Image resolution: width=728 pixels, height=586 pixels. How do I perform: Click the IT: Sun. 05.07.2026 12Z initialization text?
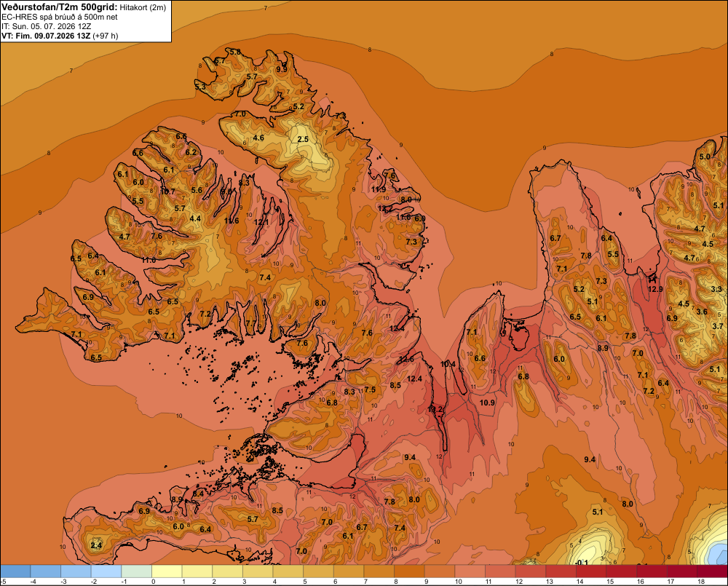(x=47, y=26)
